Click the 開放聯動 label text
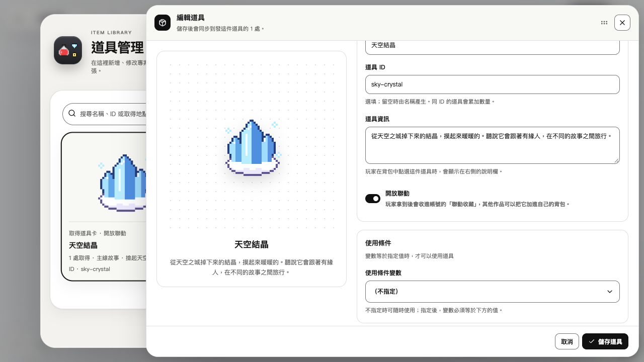Screen dimensions: 644x362 point(397,194)
